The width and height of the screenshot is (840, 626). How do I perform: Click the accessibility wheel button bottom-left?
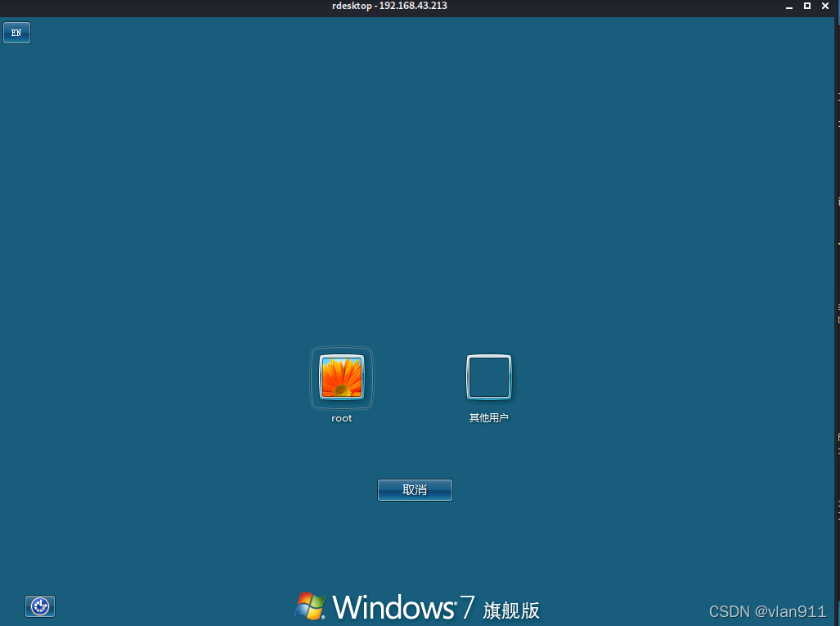[x=39, y=606]
